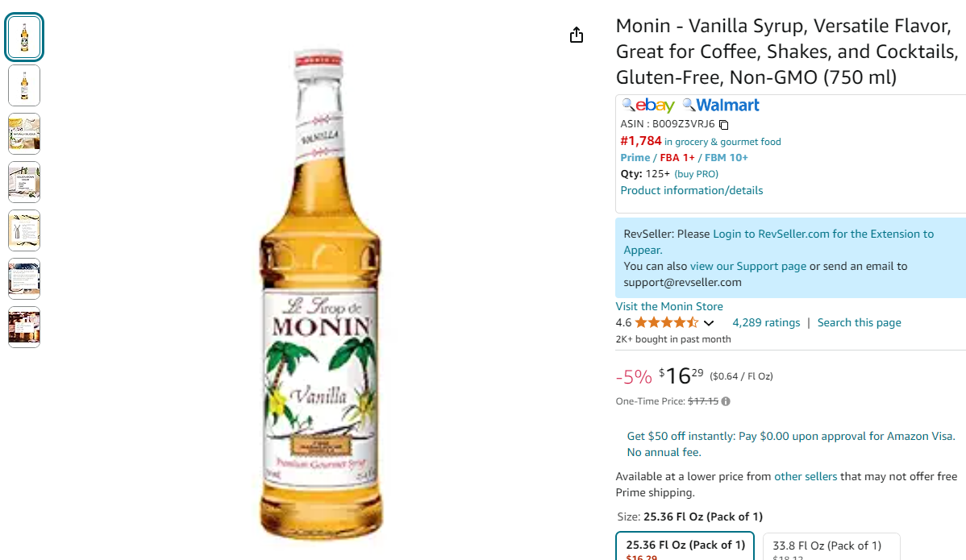Open the Walmart search icon link
Screen dimensions: 966x560
tap(721, 106)
